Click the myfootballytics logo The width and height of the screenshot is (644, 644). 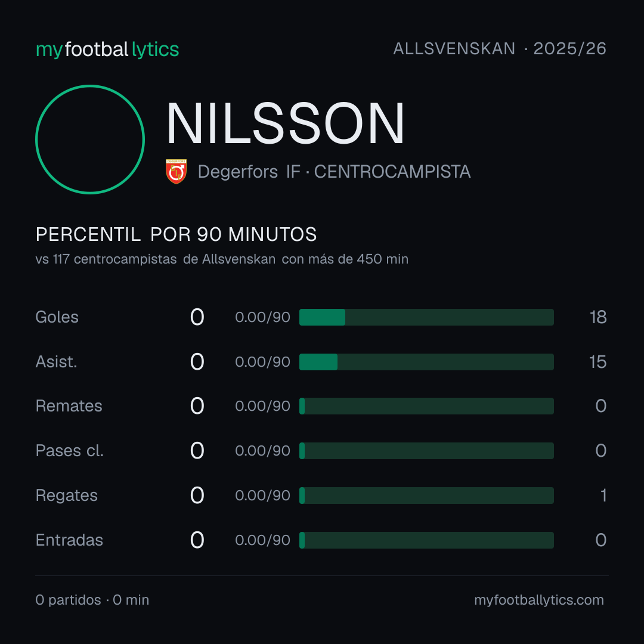(107, 49)
